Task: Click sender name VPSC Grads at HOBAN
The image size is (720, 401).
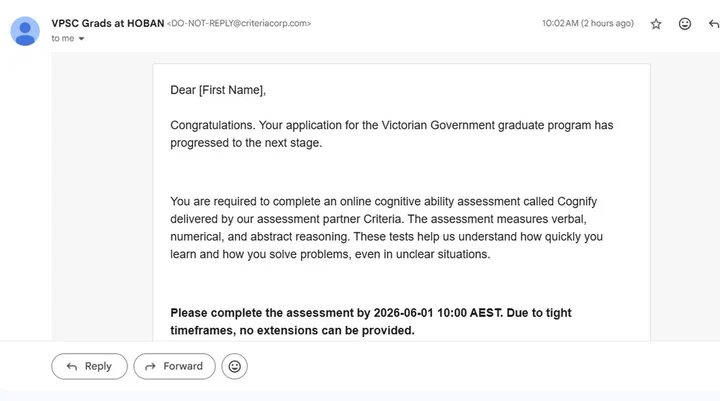Action: [107, 23]
